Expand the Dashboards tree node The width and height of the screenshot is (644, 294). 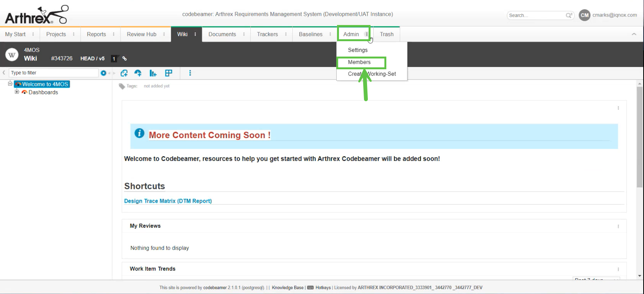click(17, 92)
